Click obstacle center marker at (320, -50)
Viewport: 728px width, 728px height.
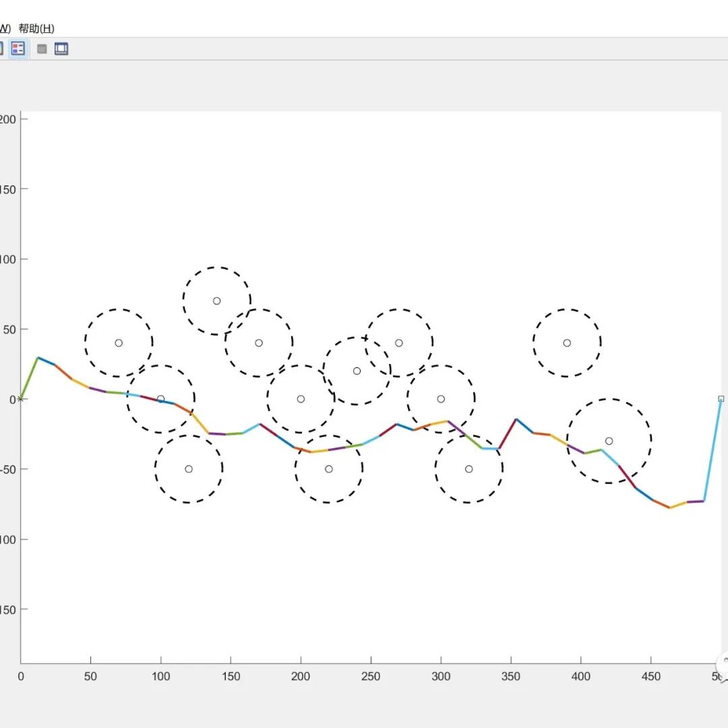tap(469, 469)
